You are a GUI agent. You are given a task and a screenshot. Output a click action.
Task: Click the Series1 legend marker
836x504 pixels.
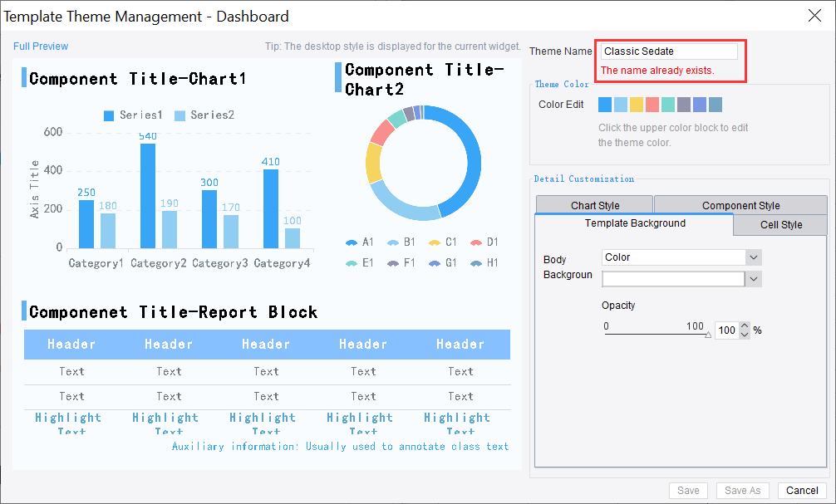[109, 115]
